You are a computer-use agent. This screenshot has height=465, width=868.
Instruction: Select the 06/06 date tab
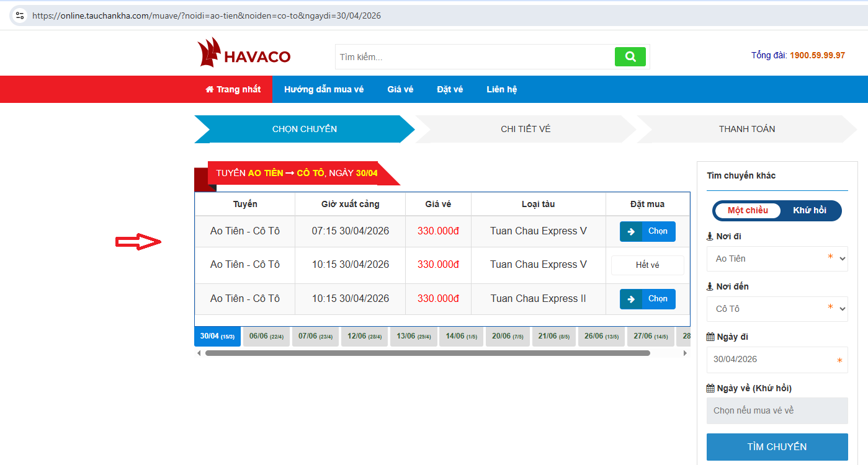pos(266,337)
